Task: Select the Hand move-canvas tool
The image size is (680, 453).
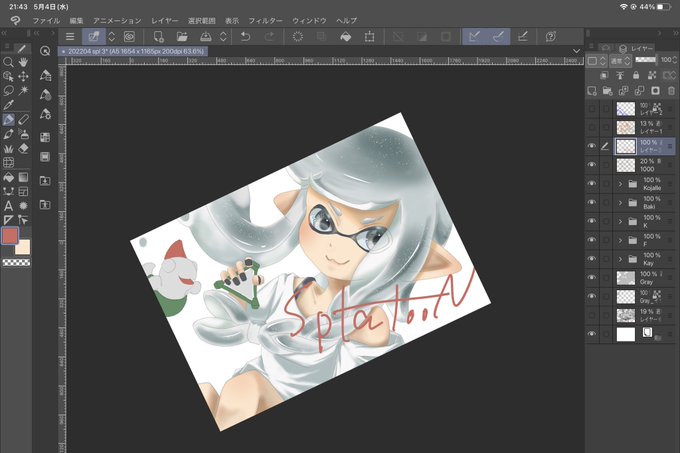Action: 23,62
